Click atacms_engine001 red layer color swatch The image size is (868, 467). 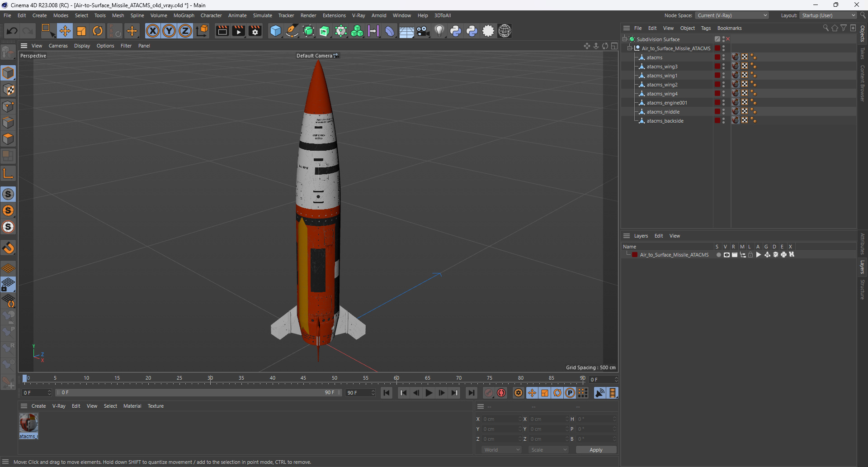(x=717, y=102)
